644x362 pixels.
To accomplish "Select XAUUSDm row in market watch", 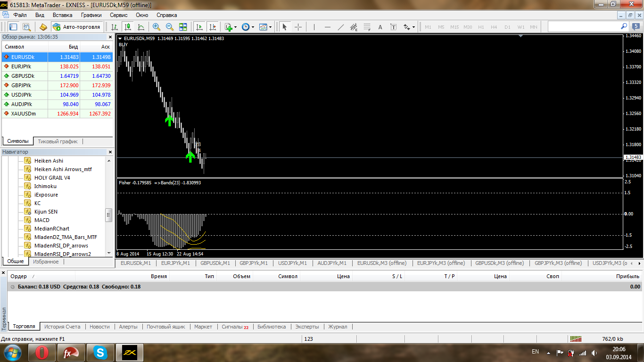I will click(58, 114).
